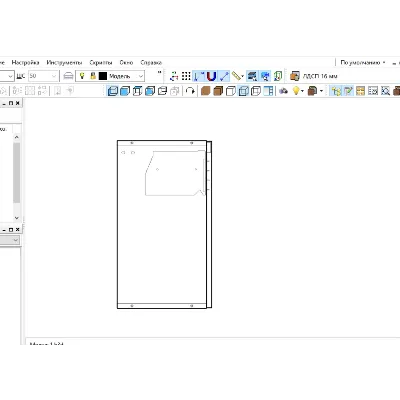Click the greyed-out sixth view cube
The width and height of the screenshot is (400, 400).
pos(175,91)
